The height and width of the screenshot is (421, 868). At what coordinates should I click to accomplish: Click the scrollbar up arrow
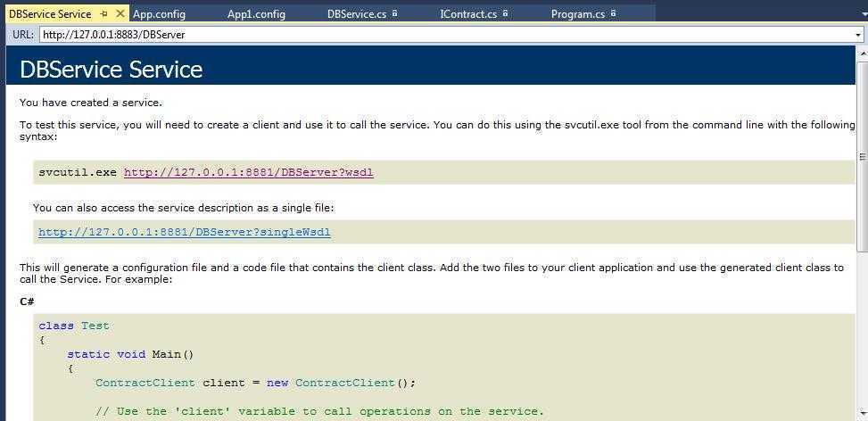tap(863, 52)
